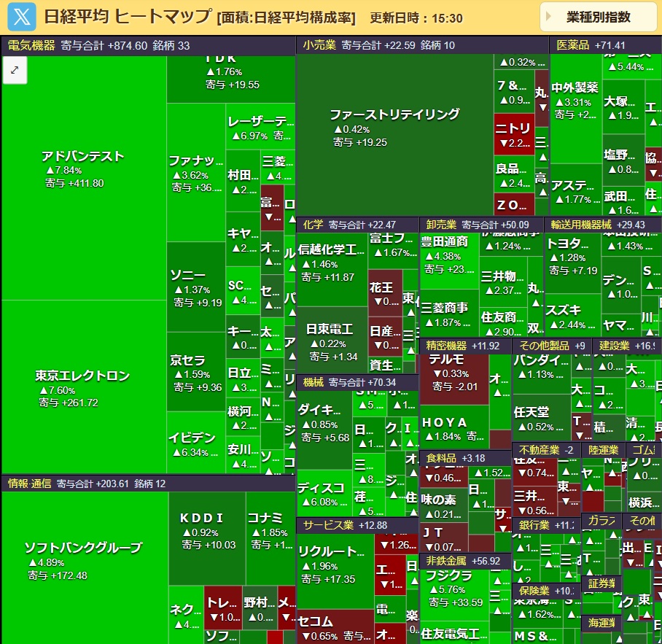Open the 機械 sector header
662x644 pixels.
pyautogui.click(x=357, y=383)
